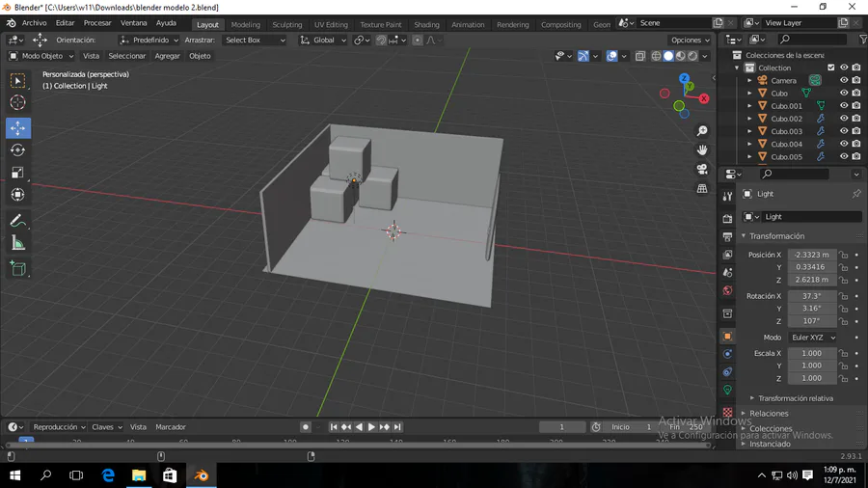Open the View Layer properties tab
The image size is (868, 488).
pyautogui.click(x=727, y=255)
